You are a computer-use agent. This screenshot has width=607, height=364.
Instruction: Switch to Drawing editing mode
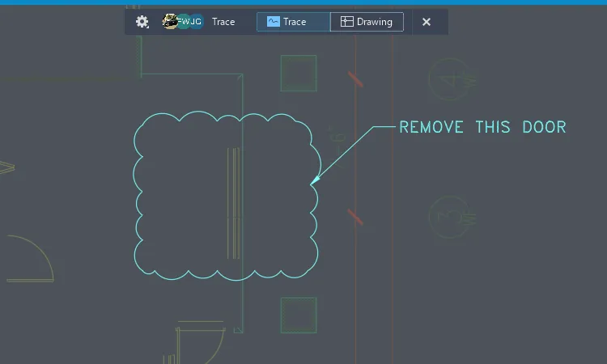[367, 22]
